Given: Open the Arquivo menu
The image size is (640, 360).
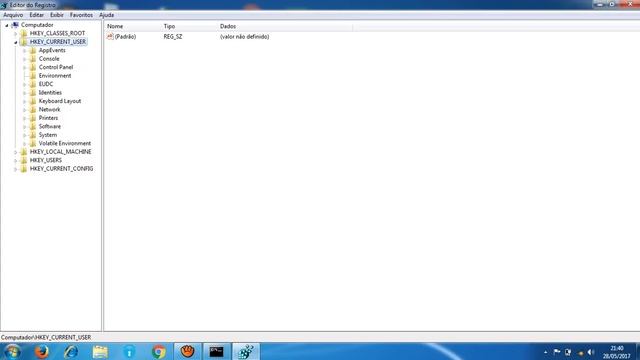Looking at the screenshot, I should (x=13, y=15).
